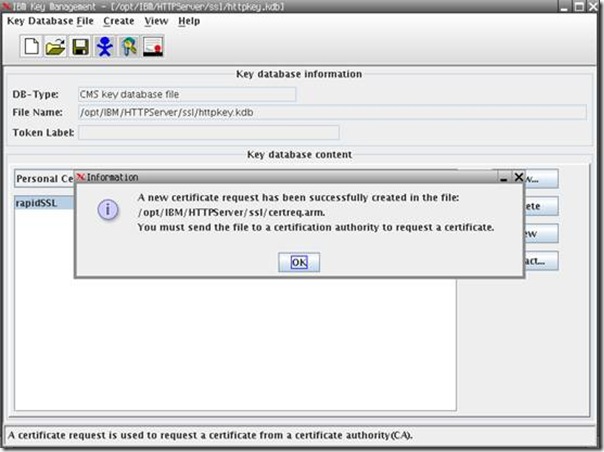
Task: Click the partially hidden View button
Action: 541,234
